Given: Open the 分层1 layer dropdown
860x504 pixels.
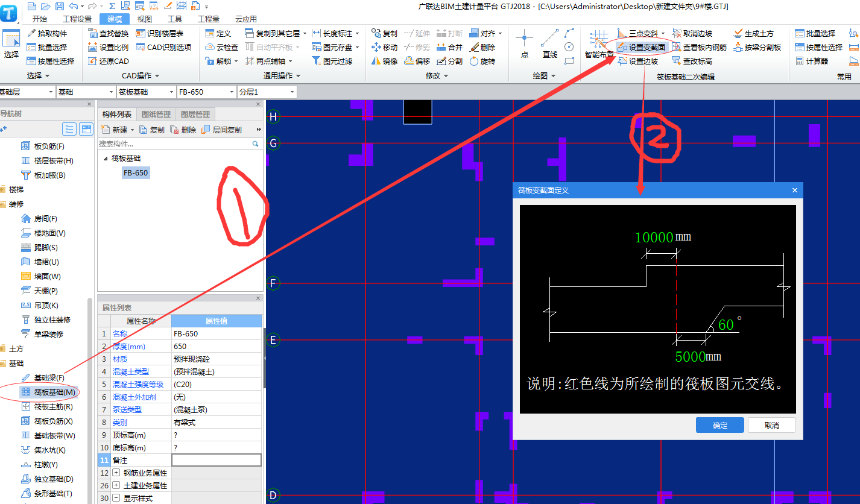Looking at the screenshot, I should [x=267, y=92].
